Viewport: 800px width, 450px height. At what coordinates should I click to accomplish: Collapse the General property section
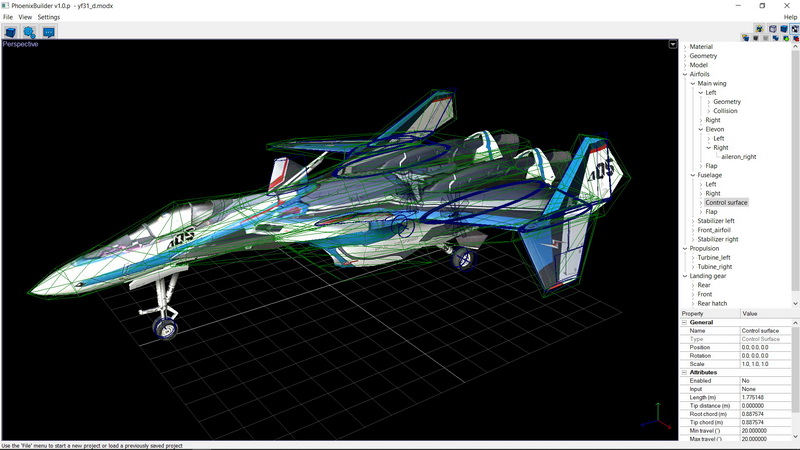point(685,322)
